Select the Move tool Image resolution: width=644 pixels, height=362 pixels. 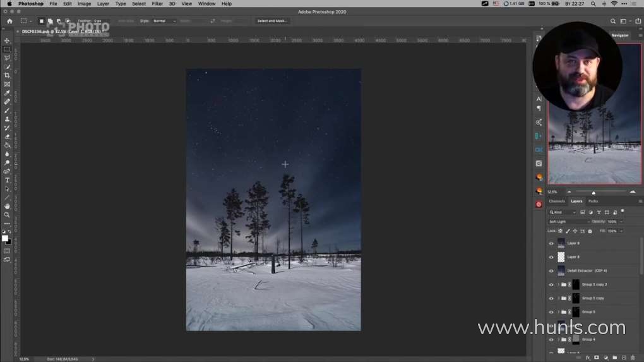(x=7, y=40)
